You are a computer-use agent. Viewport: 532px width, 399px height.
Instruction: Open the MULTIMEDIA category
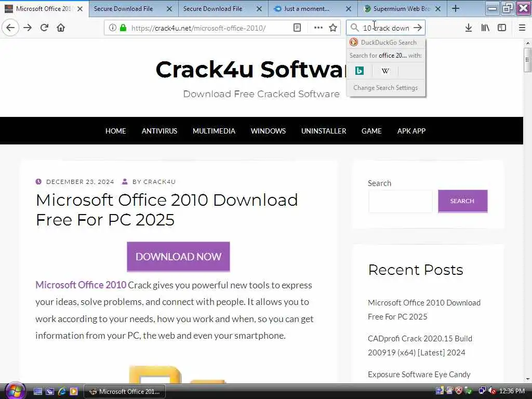click(214, 131)
